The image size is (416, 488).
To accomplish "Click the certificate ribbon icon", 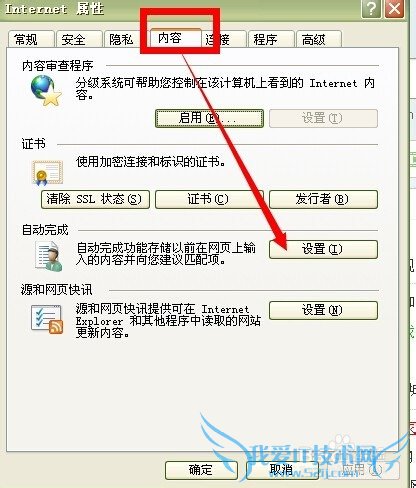I will [48, 173].
